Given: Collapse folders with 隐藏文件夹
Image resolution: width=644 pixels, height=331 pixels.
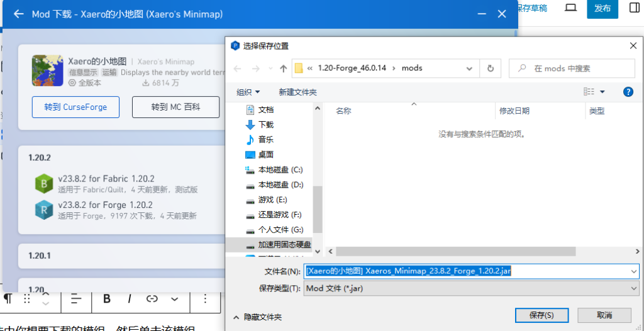Looking at the screenshot, I should (x=257, y=317).
